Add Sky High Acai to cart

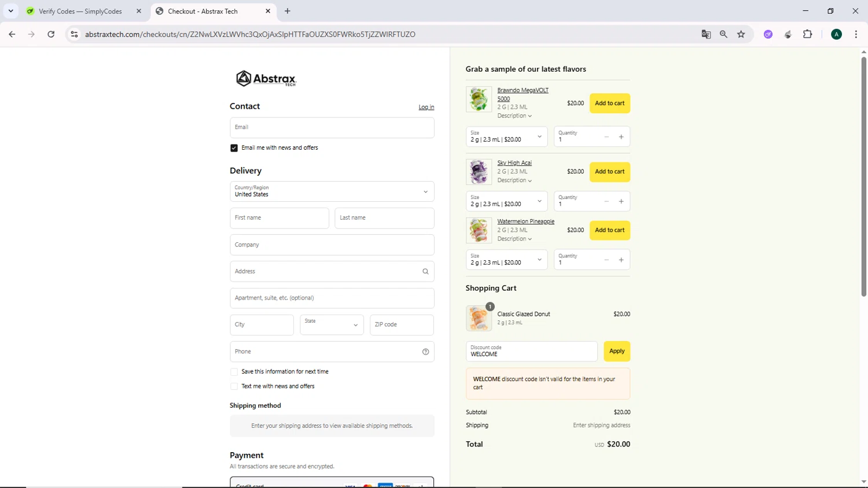[610, 172]
